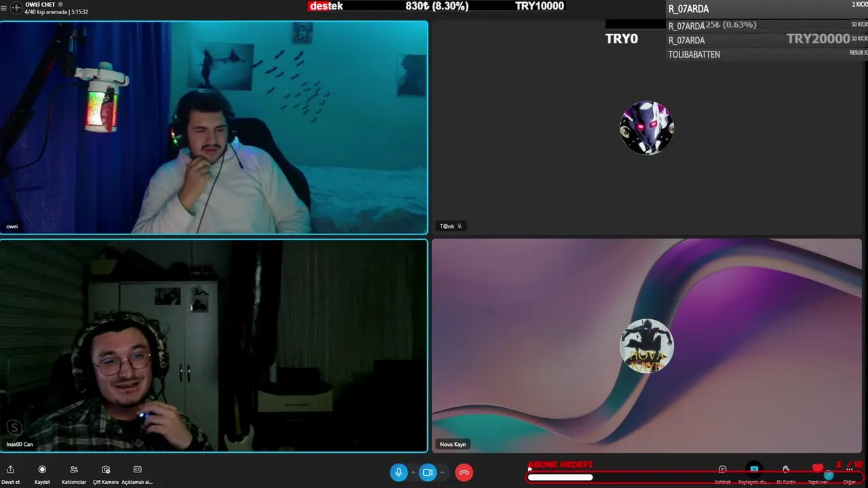Click the TRY10000 goal amount

point(539,6)
